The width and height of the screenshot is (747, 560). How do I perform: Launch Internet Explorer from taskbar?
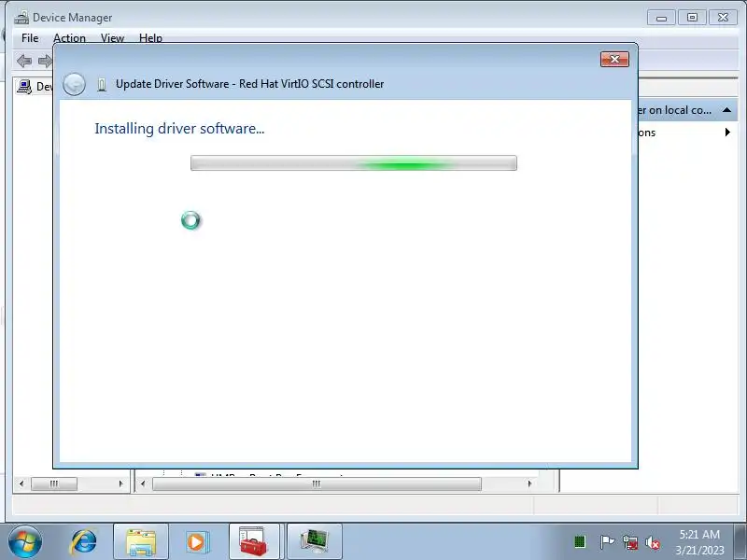click(84, 542)
